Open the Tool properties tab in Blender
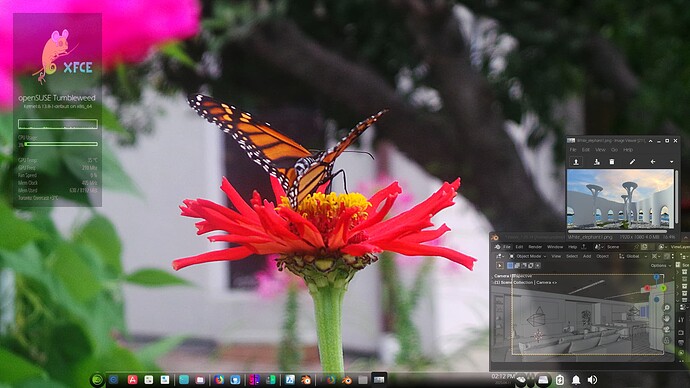This screenshot has height=388, width=690. tap(681, 320)
